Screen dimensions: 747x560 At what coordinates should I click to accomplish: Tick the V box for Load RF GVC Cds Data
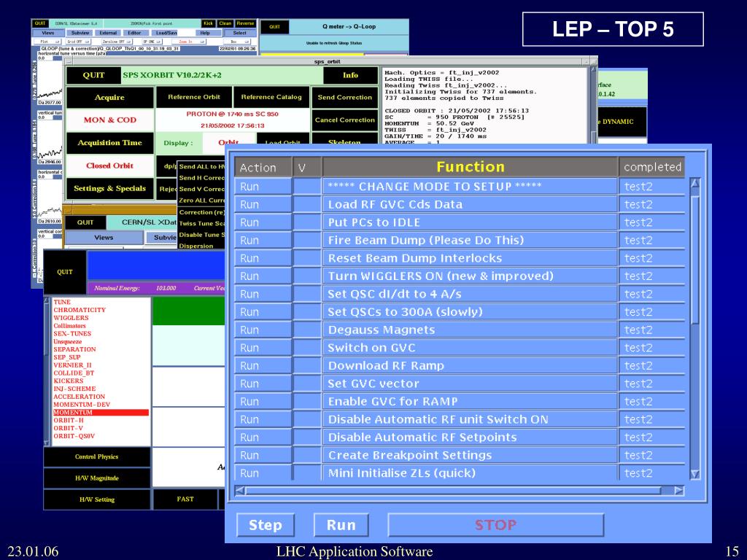(x=307, y=205)
